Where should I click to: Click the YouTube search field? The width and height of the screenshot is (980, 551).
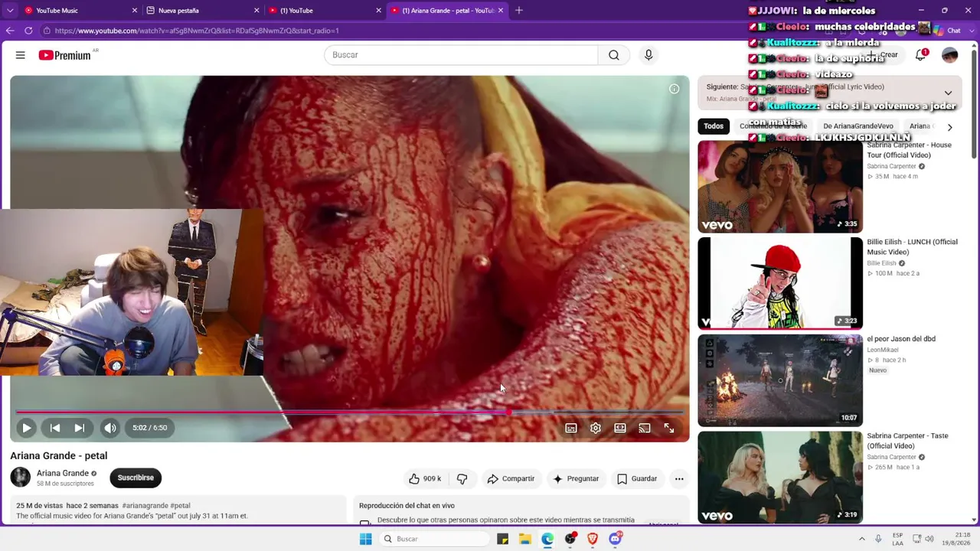[461, 55]
